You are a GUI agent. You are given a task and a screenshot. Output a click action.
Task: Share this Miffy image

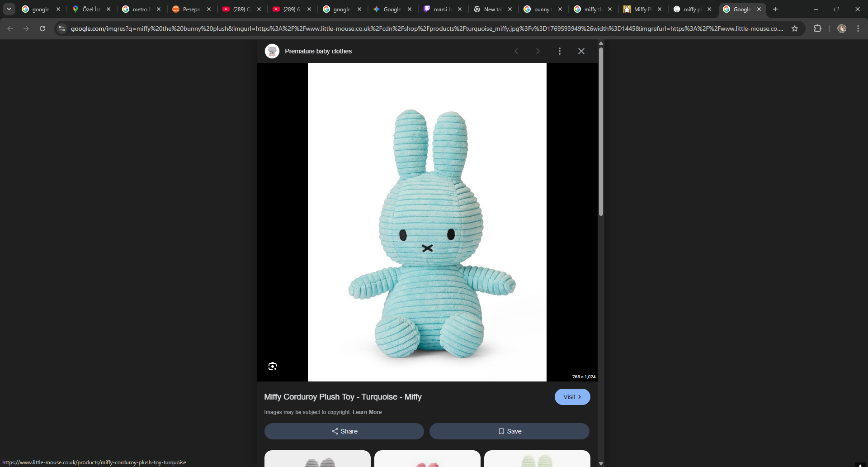click(x=344, y=431)
